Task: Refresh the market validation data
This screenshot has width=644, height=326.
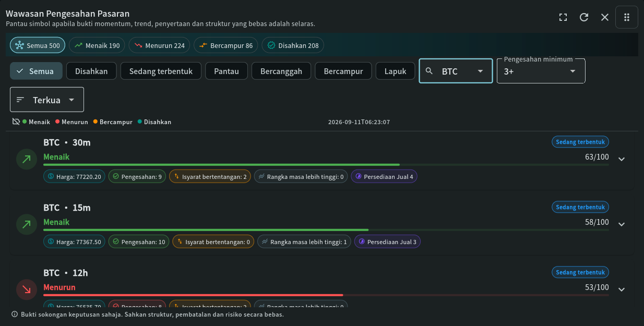Action: click(x=584, y=17)
